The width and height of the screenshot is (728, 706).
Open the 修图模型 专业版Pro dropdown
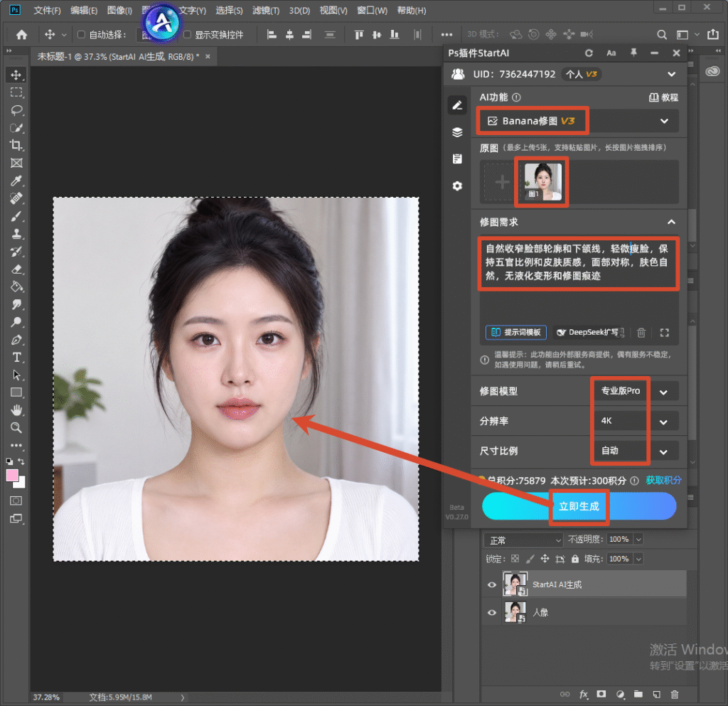(637, 391)
